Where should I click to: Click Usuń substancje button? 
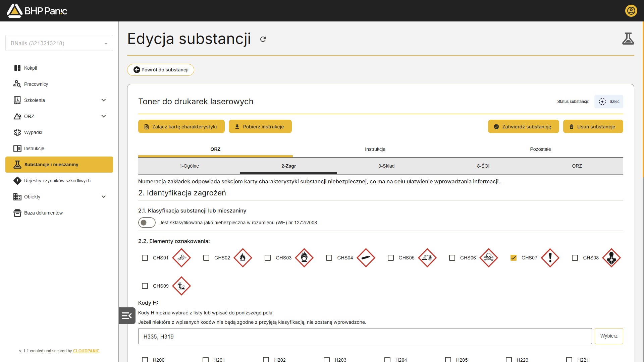pyautogui.click(x=593, y=127)
